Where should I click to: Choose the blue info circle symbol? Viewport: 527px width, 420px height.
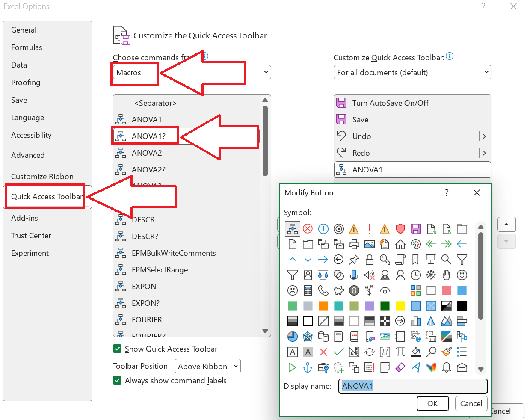pos(323,229)
